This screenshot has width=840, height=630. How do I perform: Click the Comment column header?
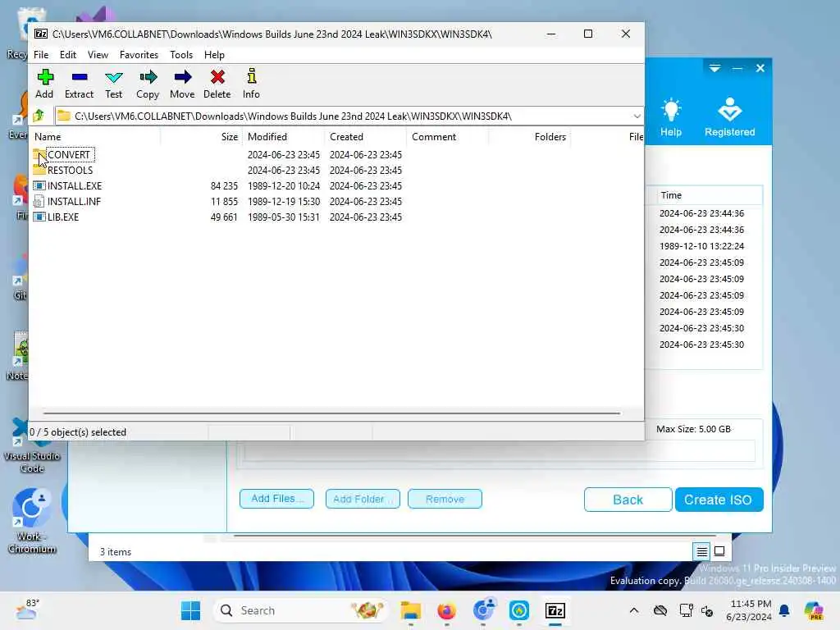pyautogui.click(x=448, y=137)
